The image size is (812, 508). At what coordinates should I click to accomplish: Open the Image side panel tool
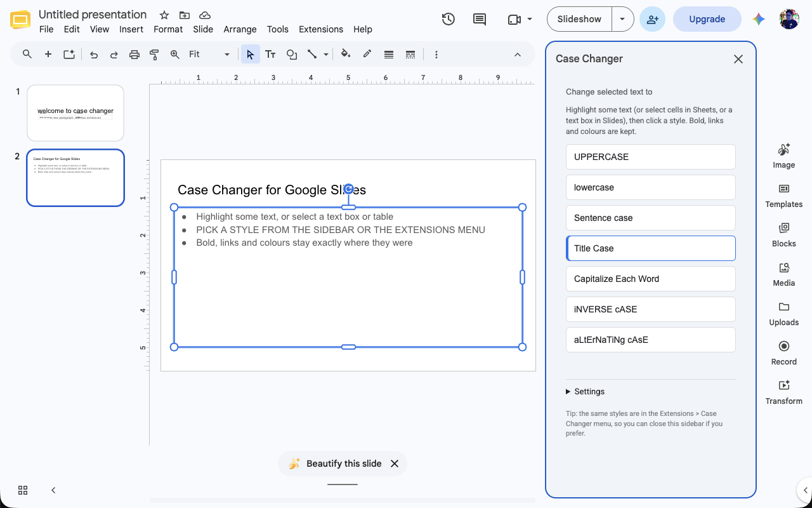click(784, 156)
